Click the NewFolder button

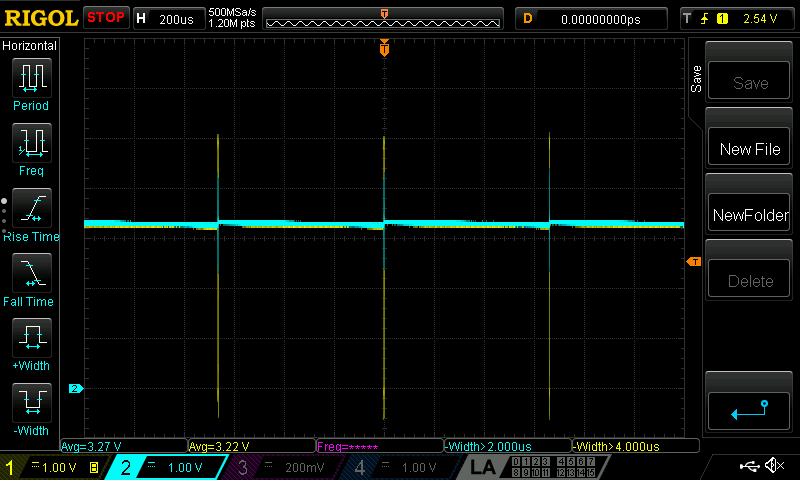click(749, 214)
